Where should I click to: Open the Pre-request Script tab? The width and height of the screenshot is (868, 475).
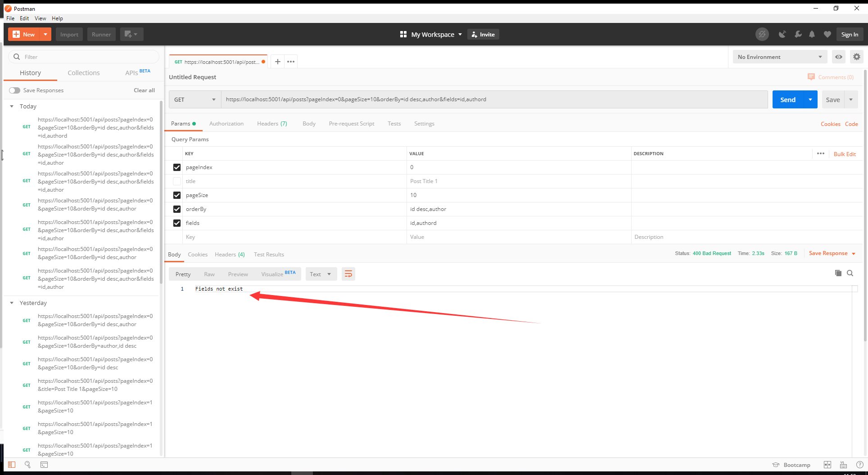[x=352, y=124]
